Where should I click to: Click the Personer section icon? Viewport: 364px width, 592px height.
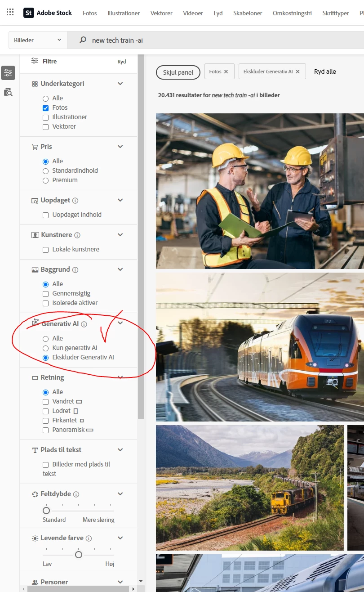(35, 582)
